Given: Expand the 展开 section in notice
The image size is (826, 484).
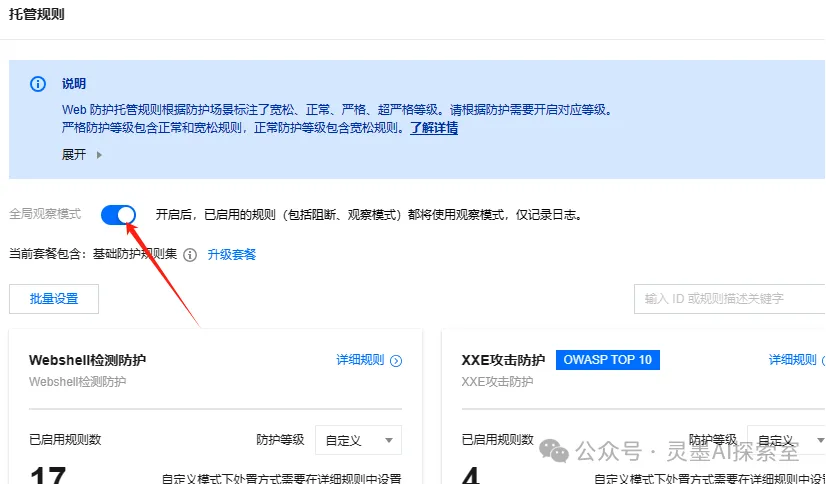Looking at the screenshot, I should coord(82,155).
